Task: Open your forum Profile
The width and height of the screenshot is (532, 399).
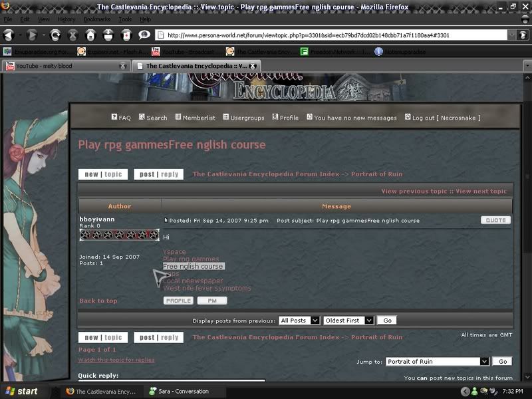Action: [285, 118]
